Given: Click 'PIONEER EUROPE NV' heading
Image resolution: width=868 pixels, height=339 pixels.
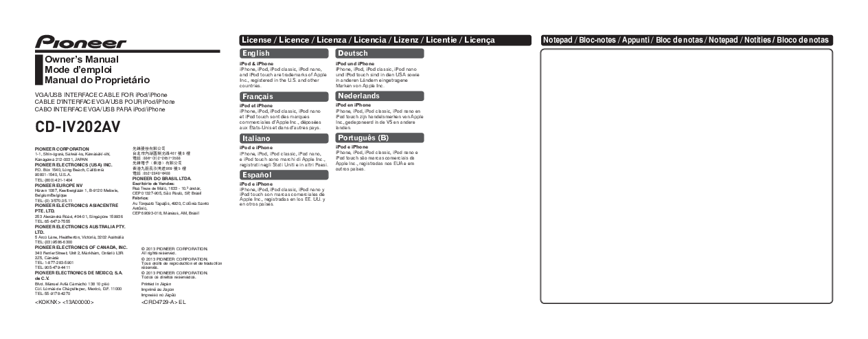Looking at the screenshot, I should point(58,185).
